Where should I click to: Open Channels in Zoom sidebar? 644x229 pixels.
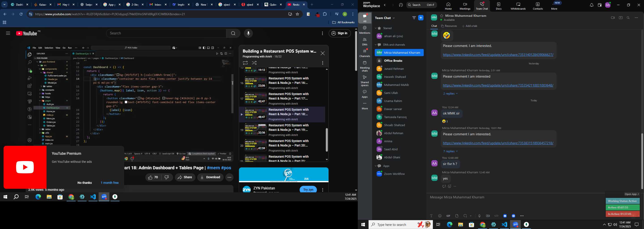tap(365, 53)
